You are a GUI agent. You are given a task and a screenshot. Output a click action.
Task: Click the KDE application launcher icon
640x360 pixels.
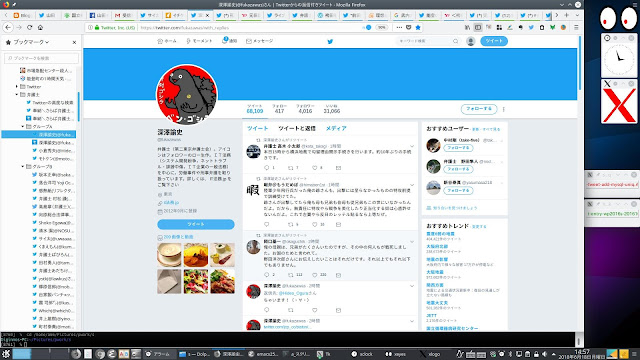[6, 354]
